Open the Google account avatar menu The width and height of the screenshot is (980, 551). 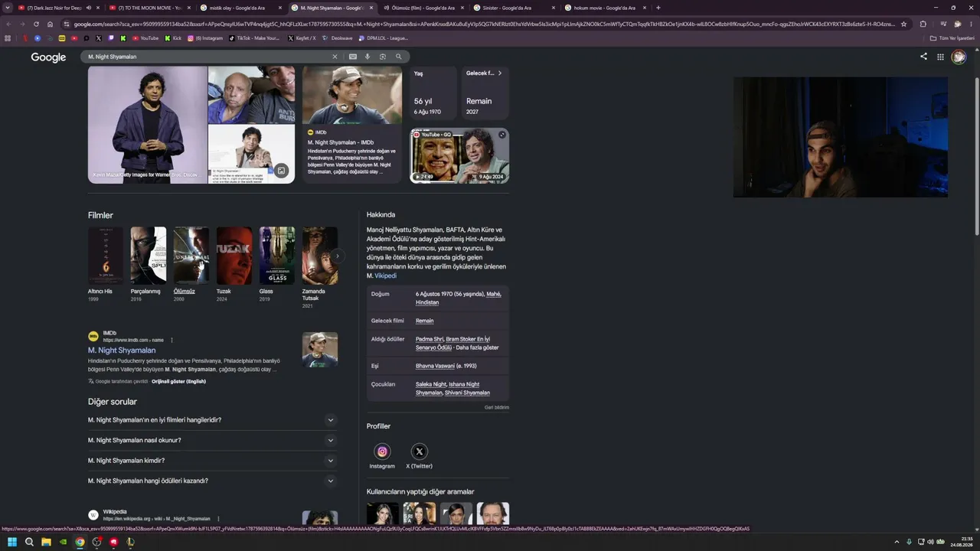pyautogui.click(x=959, y=57)
